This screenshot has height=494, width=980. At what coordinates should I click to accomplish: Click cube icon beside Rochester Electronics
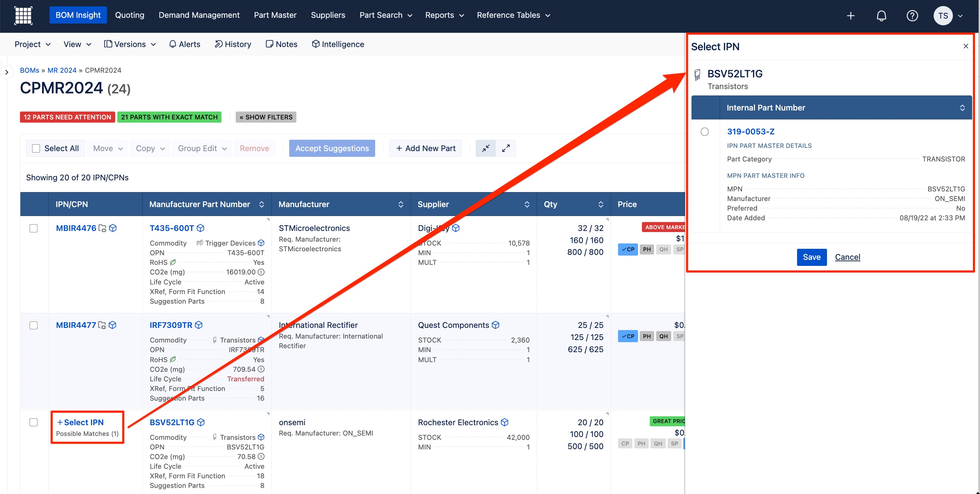point(505,422)
